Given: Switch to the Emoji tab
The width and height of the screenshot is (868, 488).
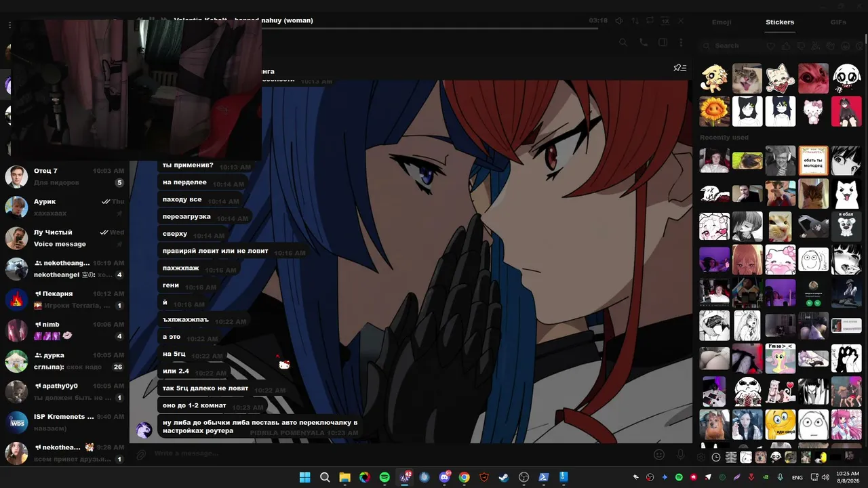Looking at the screenshot, I should click(x=722, y=22).
